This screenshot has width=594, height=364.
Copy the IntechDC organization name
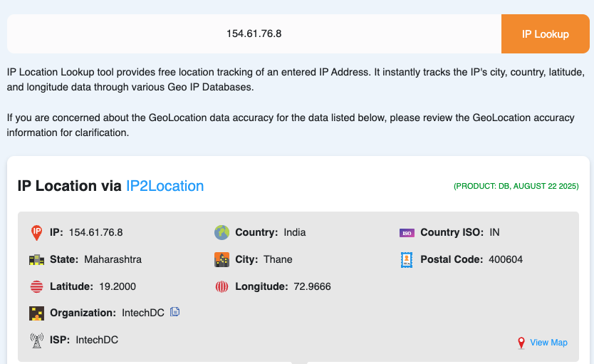click(x=175, y=312)
